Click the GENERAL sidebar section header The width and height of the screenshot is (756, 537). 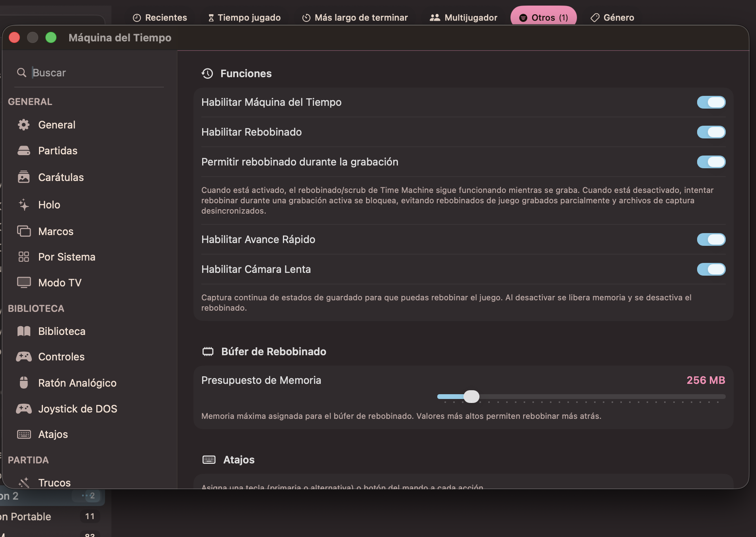[30, 101]
